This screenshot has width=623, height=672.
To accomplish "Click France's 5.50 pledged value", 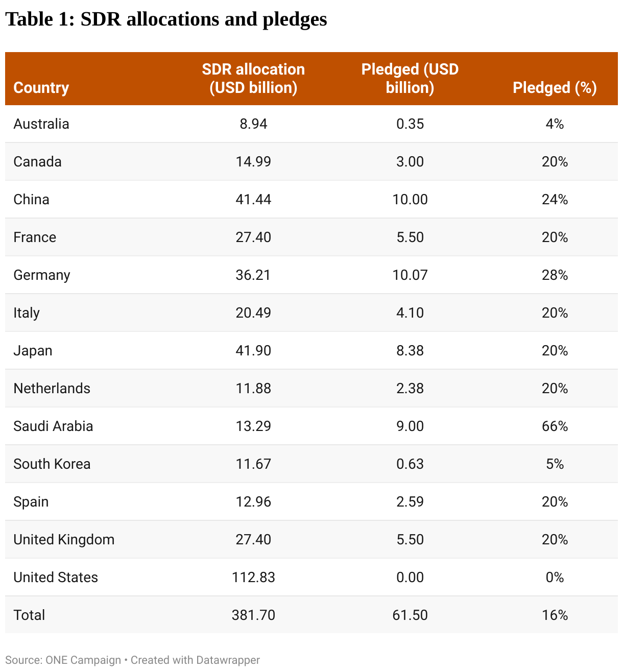I will click(410, 237).
